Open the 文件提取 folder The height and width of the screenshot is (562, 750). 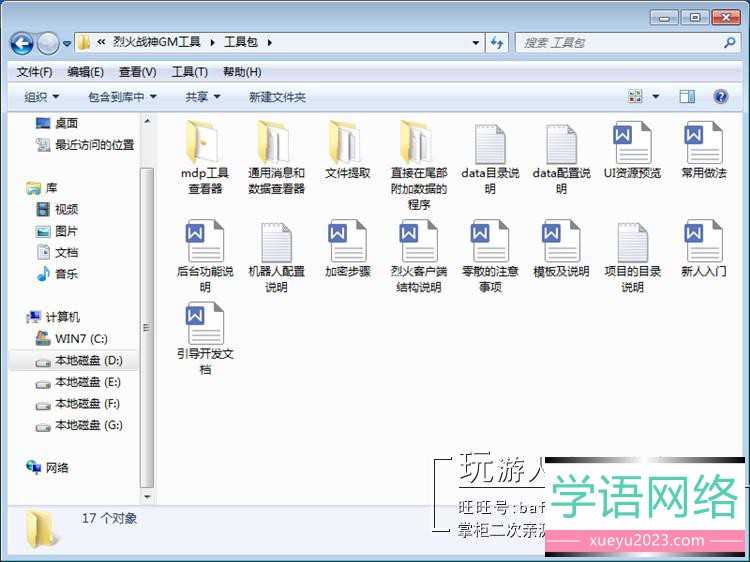pos(347,143)
